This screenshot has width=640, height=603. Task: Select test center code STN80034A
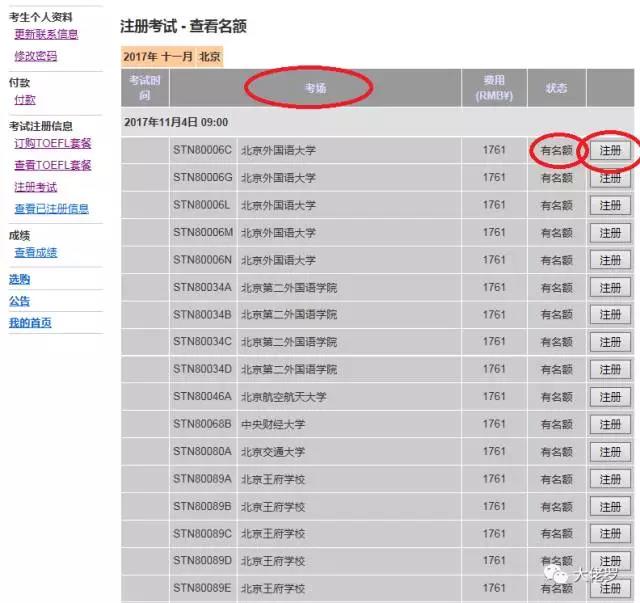202,287
